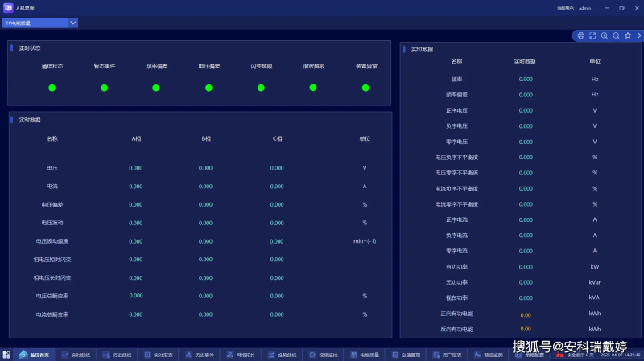The image size is (644, 361).
Task: Click the 通信状态 green status indicator
Action: click(x=52, y=88)
